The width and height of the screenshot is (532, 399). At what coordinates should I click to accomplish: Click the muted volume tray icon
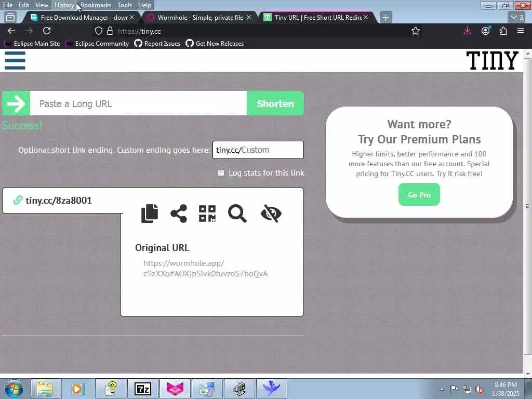[x=480, y=389]
